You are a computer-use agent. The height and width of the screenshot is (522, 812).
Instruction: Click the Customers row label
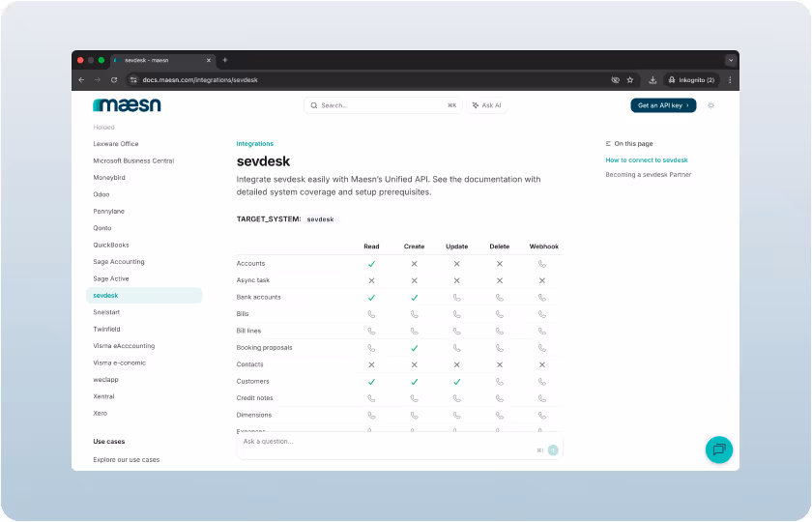pos(252,381)
